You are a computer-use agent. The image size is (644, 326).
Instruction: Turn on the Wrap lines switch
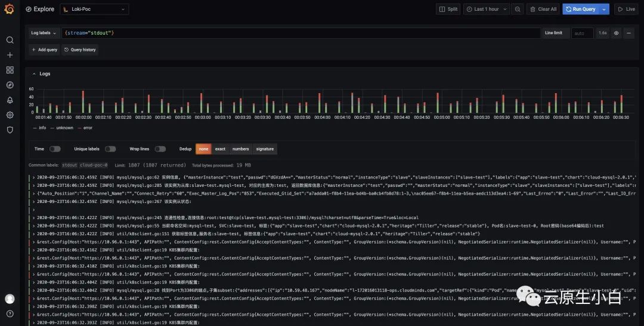(160, 149)
